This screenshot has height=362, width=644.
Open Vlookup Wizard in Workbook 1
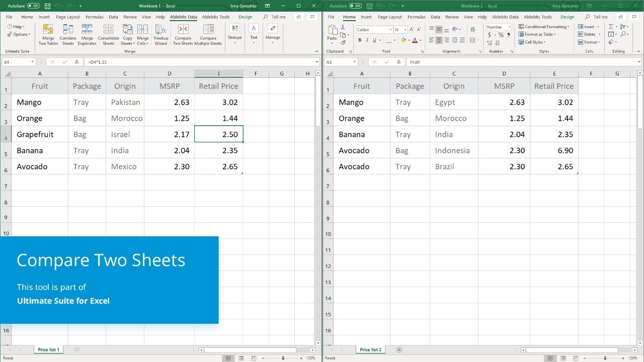tap(161, 35)
